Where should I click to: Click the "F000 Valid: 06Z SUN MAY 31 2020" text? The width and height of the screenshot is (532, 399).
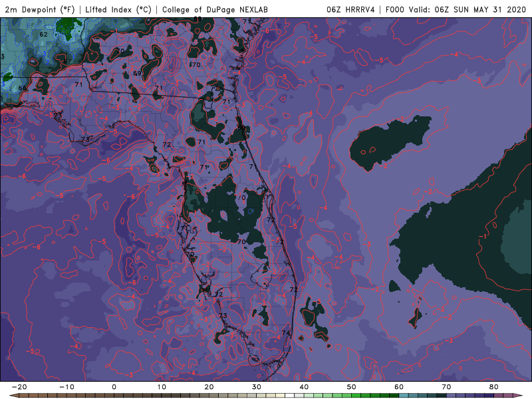pos(456,9)
